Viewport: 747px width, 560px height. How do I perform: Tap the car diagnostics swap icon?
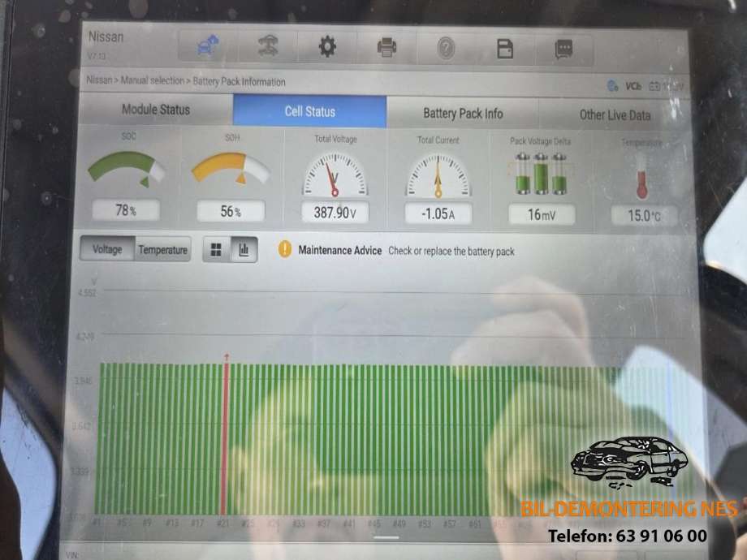(268, 46)
